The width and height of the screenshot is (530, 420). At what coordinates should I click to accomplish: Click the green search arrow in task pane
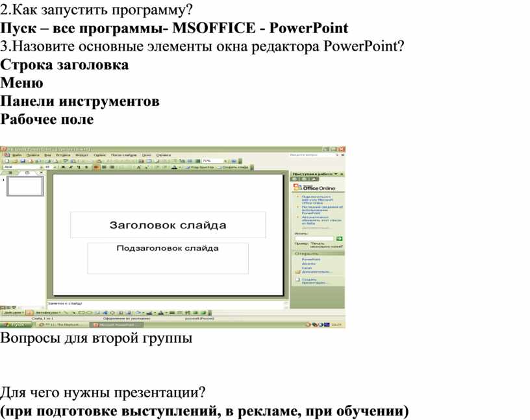point(339,239)
